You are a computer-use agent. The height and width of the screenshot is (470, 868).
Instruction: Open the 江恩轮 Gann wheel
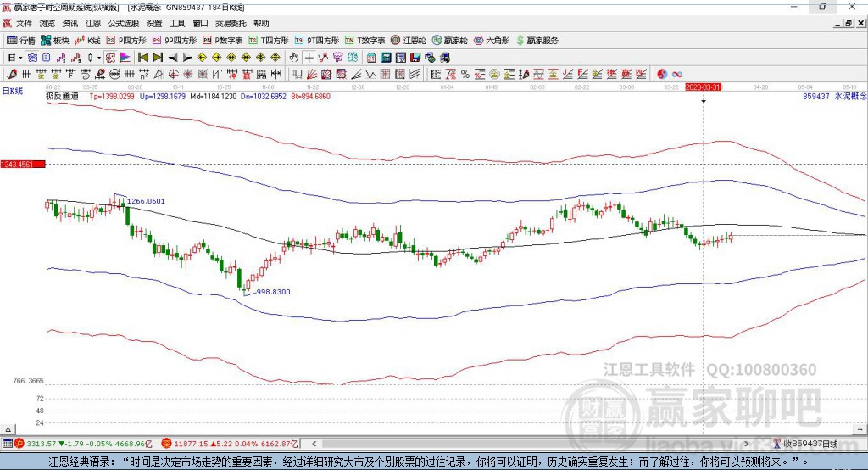click(409, 41)
